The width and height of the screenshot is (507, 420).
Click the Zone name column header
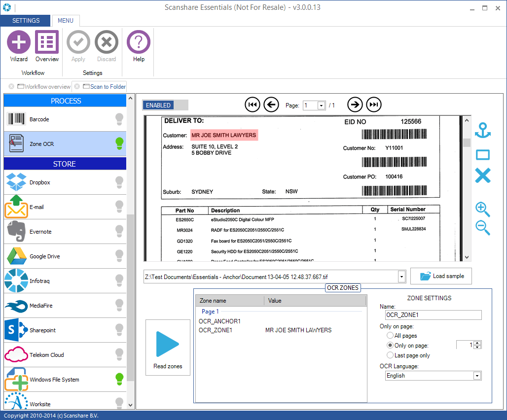pos(230,301)
